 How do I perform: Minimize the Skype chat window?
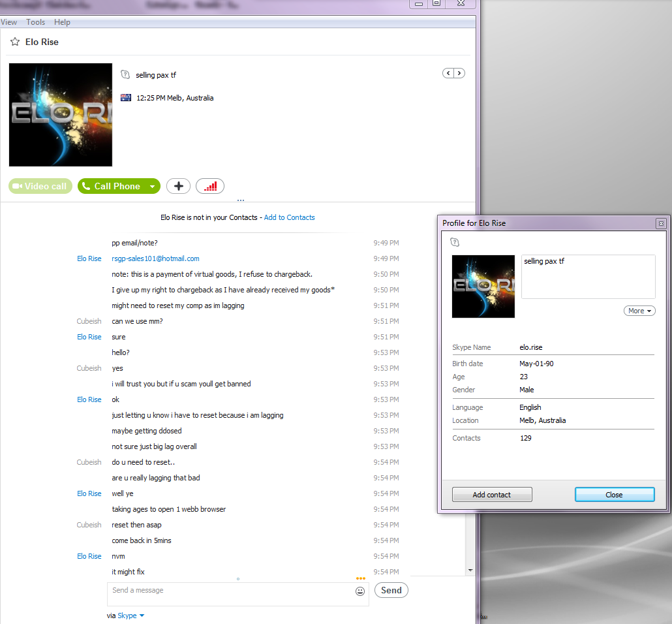point(419,4)
